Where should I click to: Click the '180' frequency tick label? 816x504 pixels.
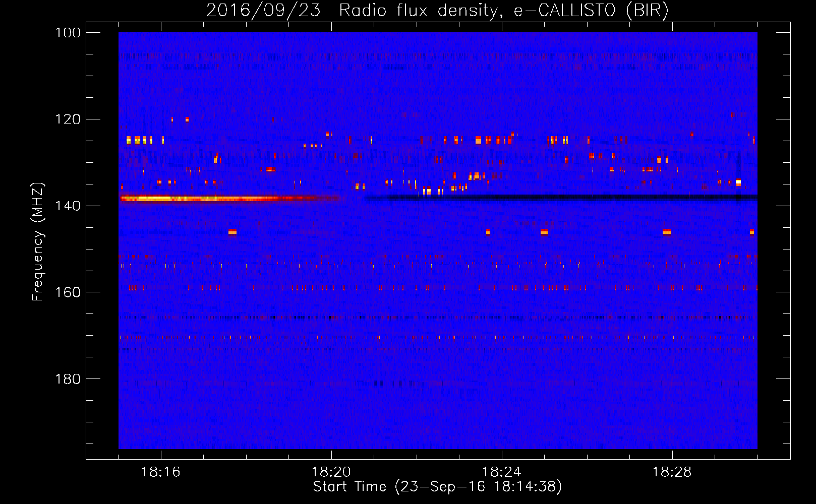click(68, 379)
